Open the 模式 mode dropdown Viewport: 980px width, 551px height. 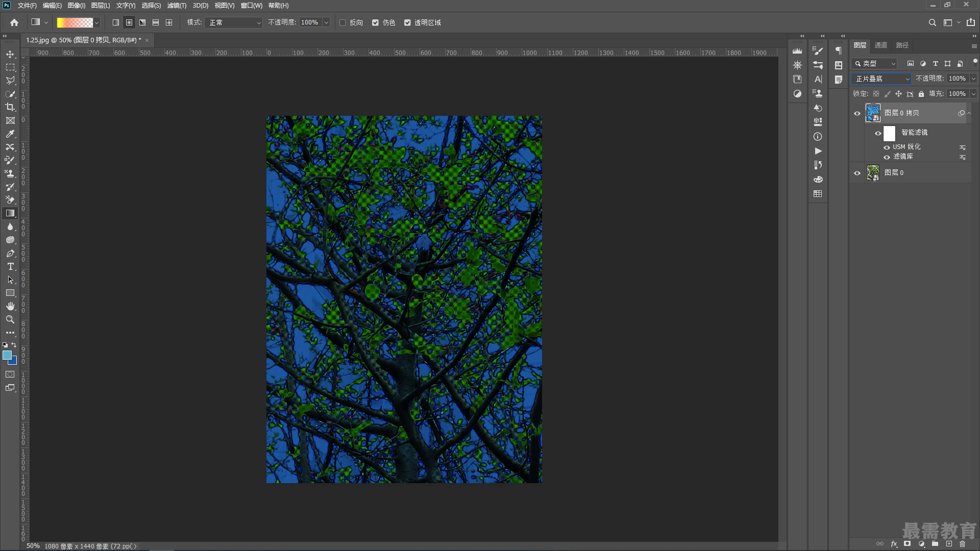point(233,22)
